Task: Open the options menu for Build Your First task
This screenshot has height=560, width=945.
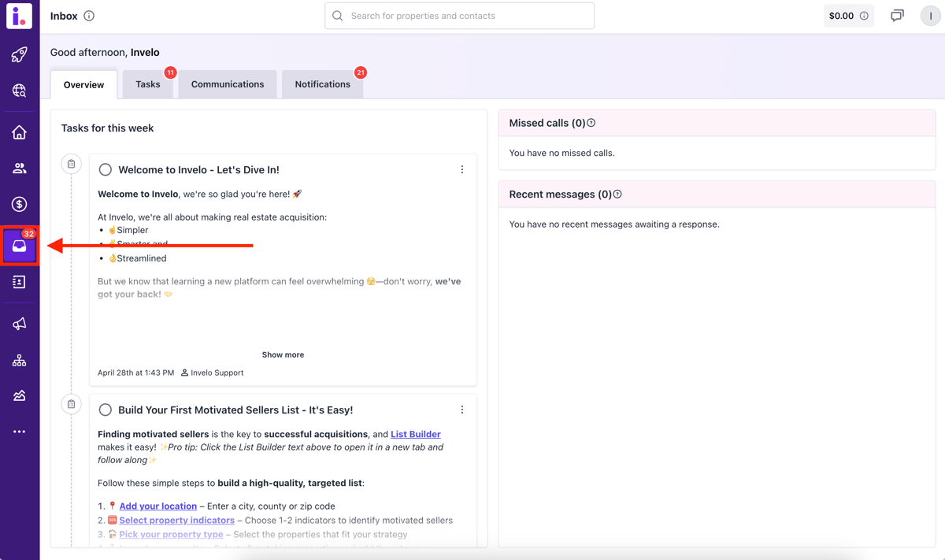Action: [x=462, y=410]
